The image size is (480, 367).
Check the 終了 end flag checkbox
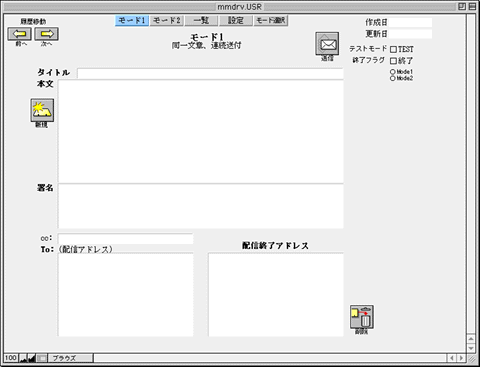(x=393, y=61)
